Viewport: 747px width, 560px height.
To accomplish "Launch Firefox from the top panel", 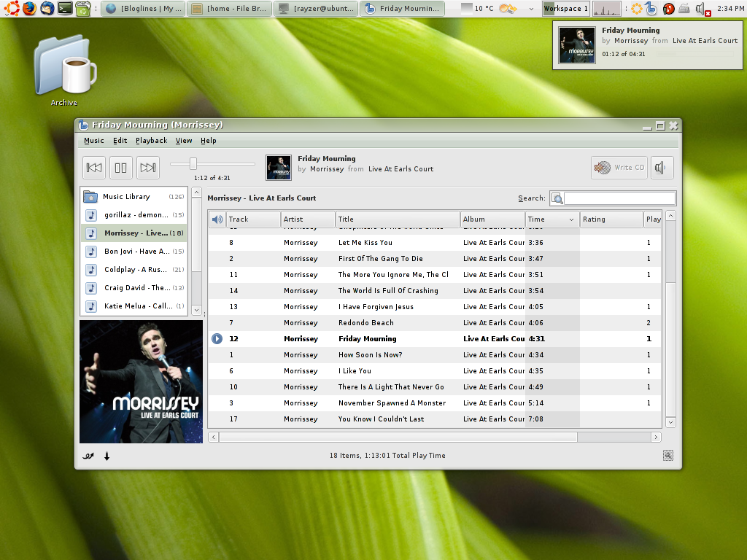I will [x=29, y=8].
